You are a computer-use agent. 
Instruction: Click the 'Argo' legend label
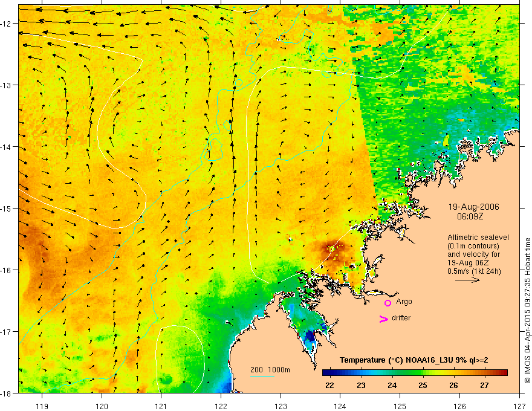point(404,302)
